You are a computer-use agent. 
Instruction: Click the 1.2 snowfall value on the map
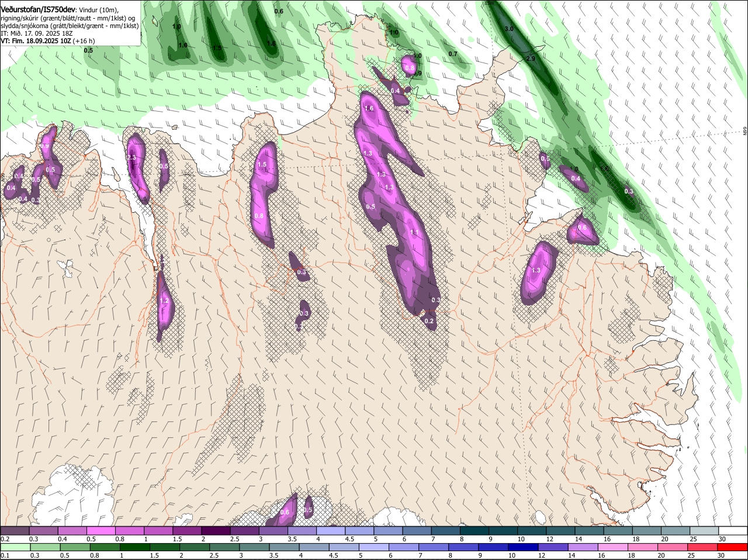[x=164, y=300]
